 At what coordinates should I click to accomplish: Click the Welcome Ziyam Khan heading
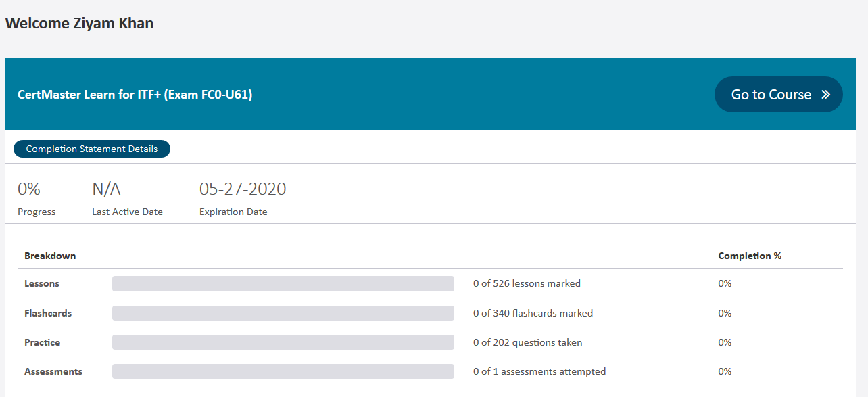pos(79,23)
